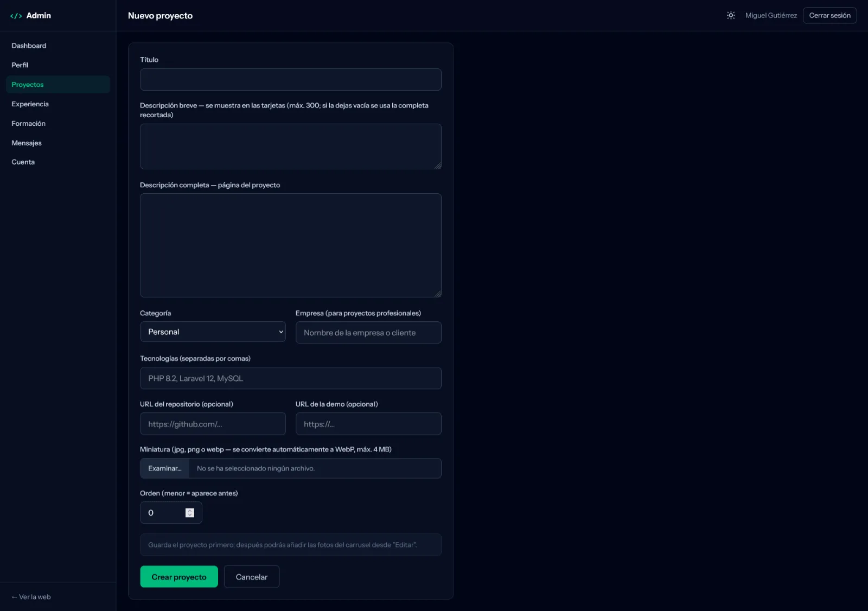Image resolution: width=868 pixels, height=611 pixels.
Task: Click the Orden number stepper arrows
Action: point(190,513)
